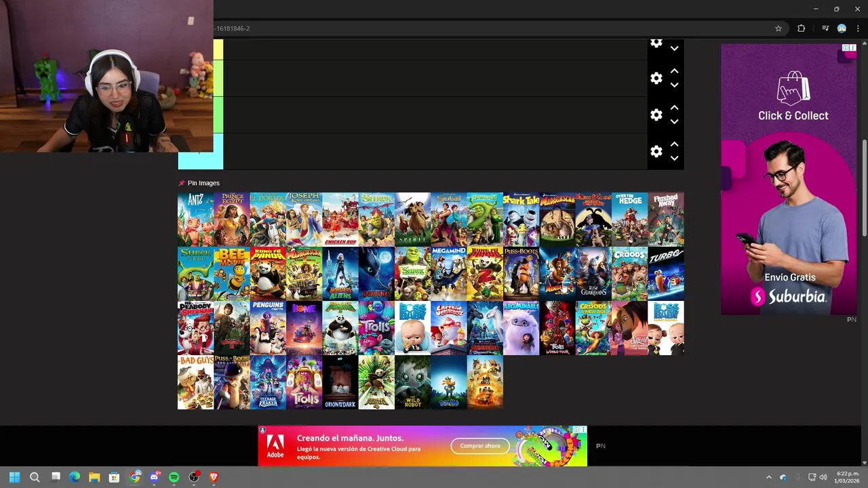Select the Orion and the Dark poster
This screenshot has height=488, width=868.
(x=340, y=382)
